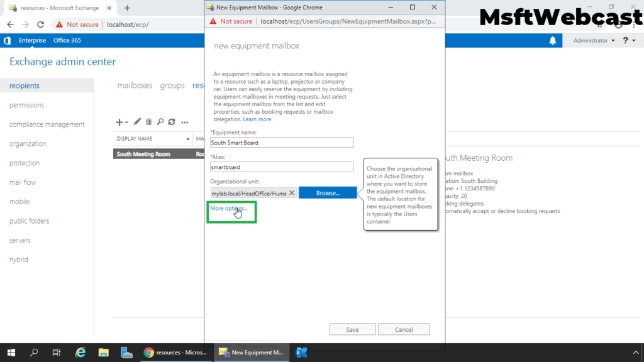Select recipients in left navigation
644x362 pixels.
click(x=25, y=85)
